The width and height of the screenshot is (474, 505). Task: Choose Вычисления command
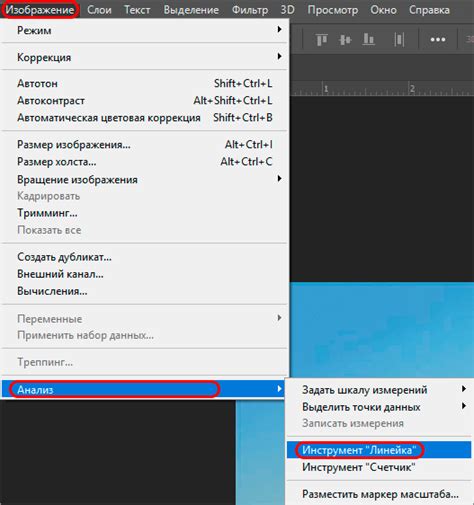click(144, 291)
